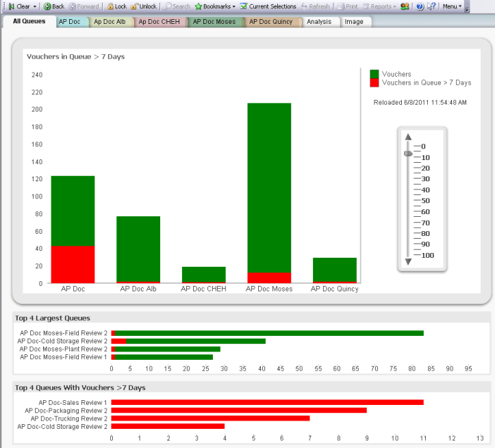
Task: Open Current Selections window
Action: [x=268, y=6]
